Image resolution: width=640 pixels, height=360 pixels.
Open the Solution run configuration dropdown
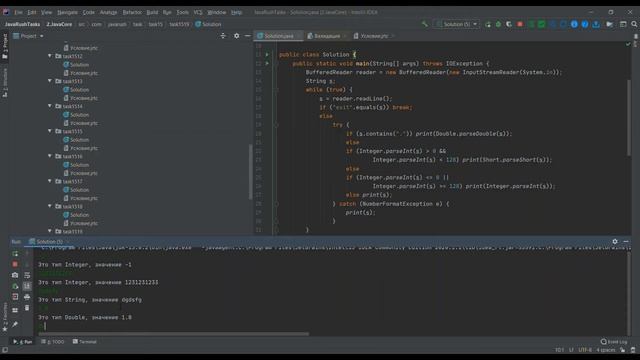457,24
